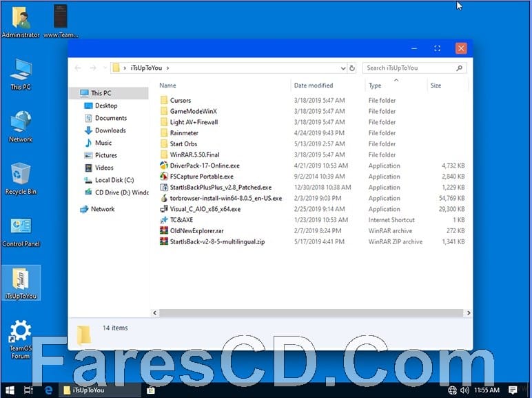This screenshot has width=532, height=398.
Task: Select the torbrowser-install exe icon
Action: [164, 198]
